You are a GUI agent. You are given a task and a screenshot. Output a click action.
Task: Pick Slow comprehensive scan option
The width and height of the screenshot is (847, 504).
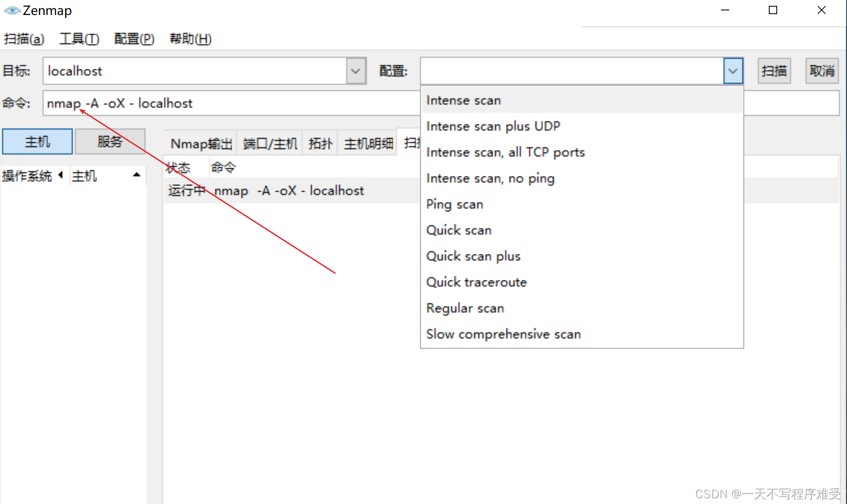pyautogui.click(x=503, y=334)
